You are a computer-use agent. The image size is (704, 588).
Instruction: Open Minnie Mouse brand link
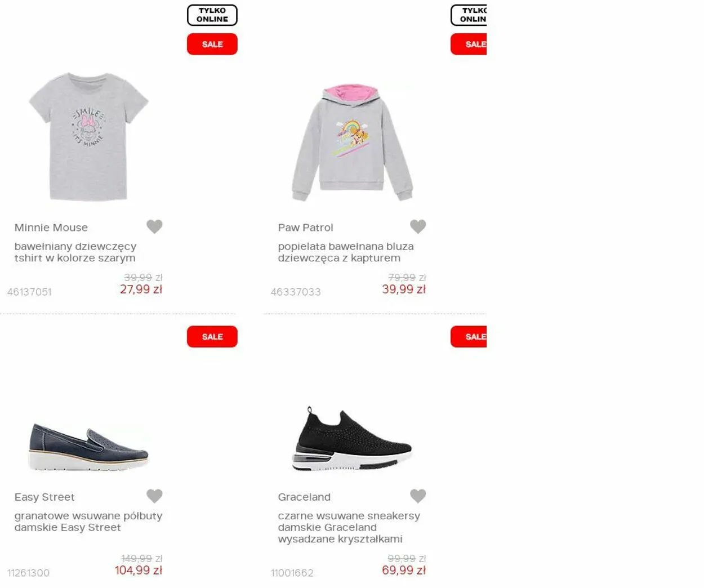click(51, 228)
